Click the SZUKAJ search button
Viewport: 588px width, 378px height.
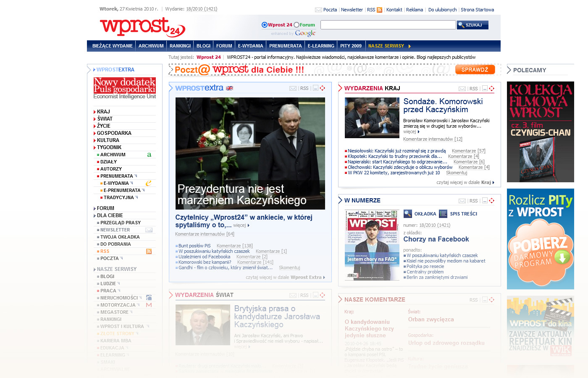click(472, 25)
